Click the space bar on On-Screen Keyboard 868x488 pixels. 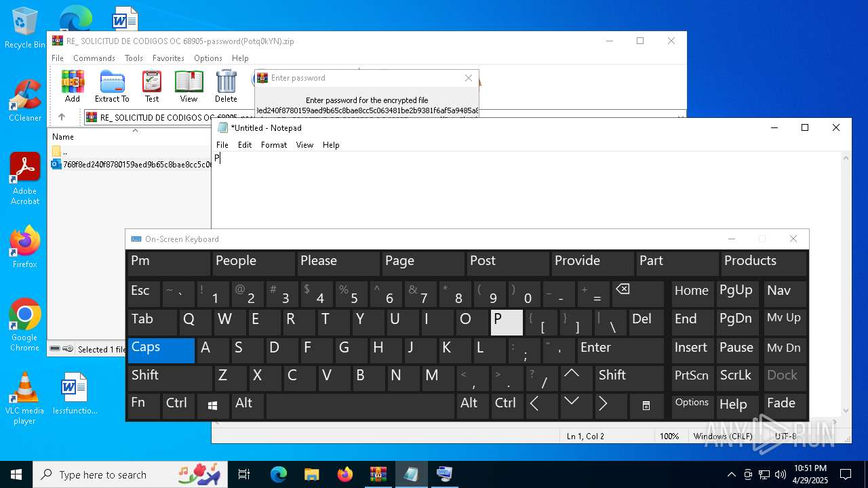[x=360, y=406]
